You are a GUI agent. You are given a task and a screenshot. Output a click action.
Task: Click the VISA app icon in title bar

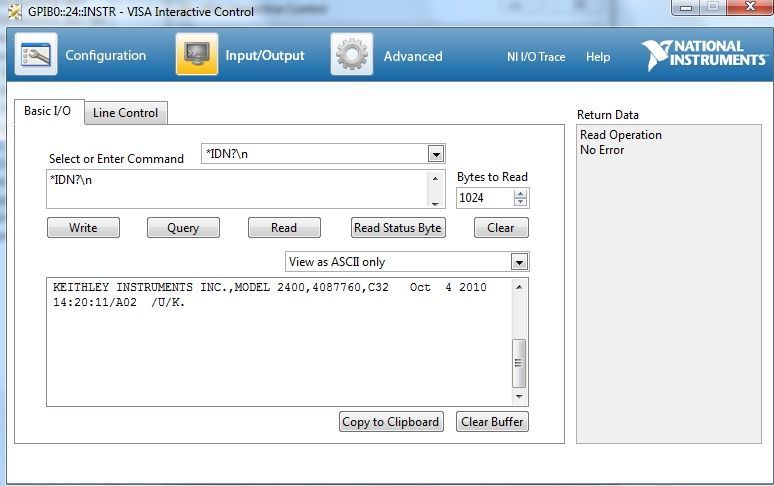point(15,12)
